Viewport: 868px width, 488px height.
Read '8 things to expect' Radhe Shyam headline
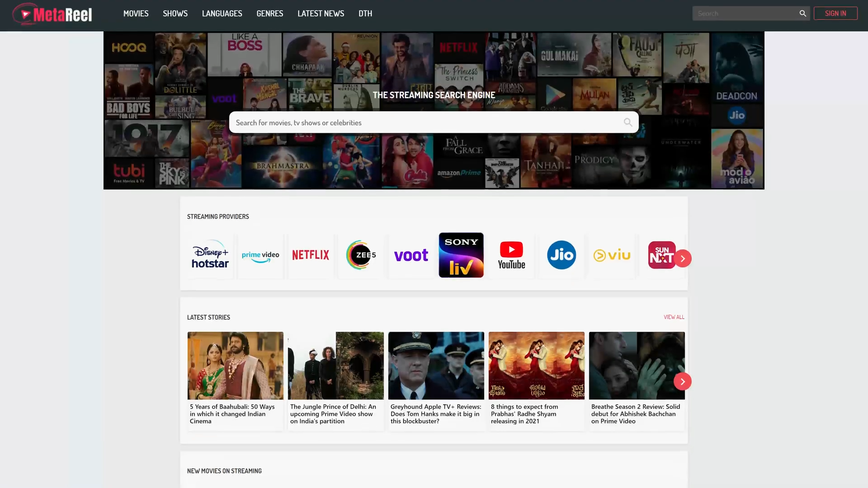point(524,414)
